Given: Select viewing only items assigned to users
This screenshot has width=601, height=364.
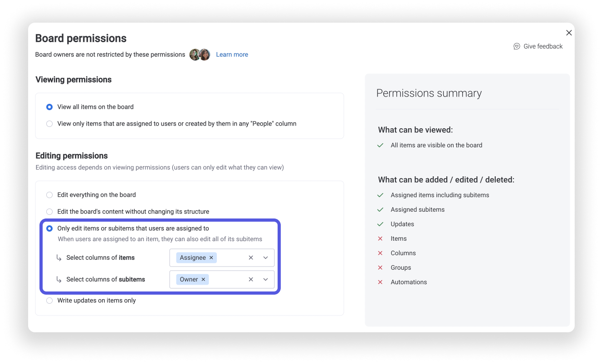Looking at the screenshot, I should pos(49,123).
